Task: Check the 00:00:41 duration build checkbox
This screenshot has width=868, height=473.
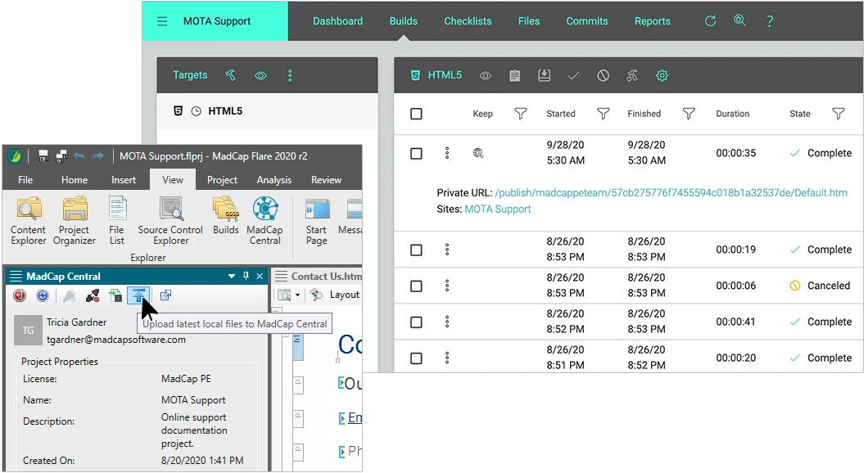Action: pyautogui.click(x=416, y=322)
